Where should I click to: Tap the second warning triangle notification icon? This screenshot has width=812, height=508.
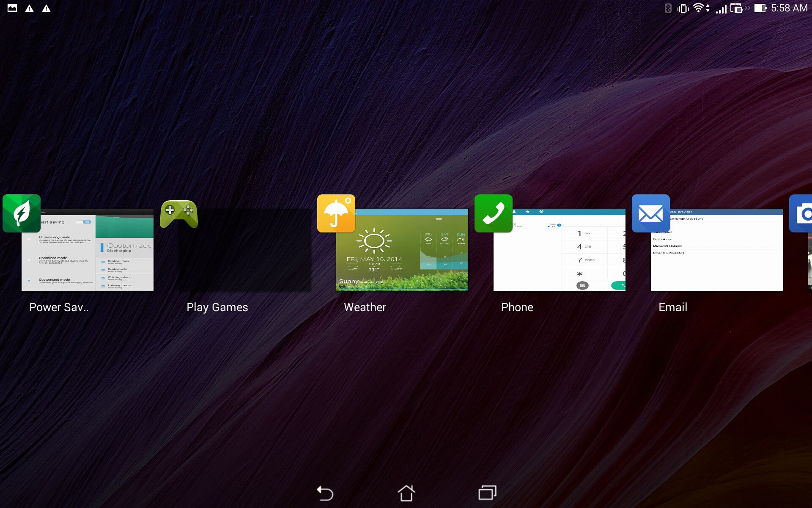pos(46,8)
